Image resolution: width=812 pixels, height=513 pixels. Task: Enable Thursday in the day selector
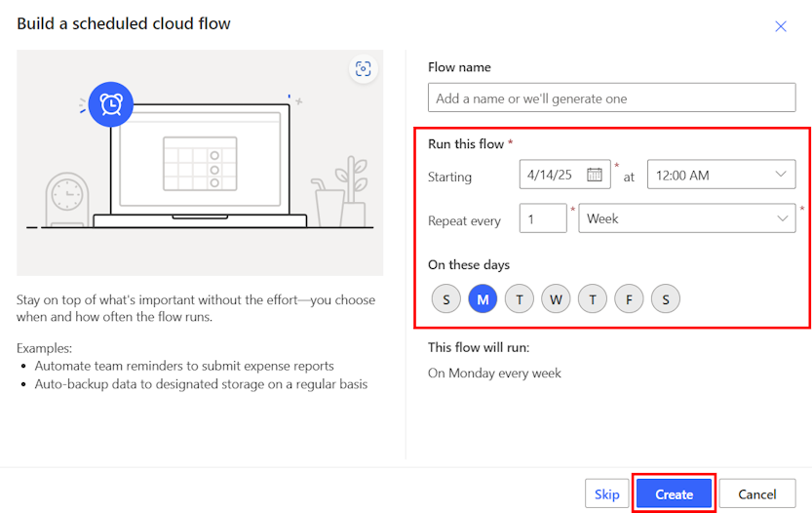tap(592, 299)
